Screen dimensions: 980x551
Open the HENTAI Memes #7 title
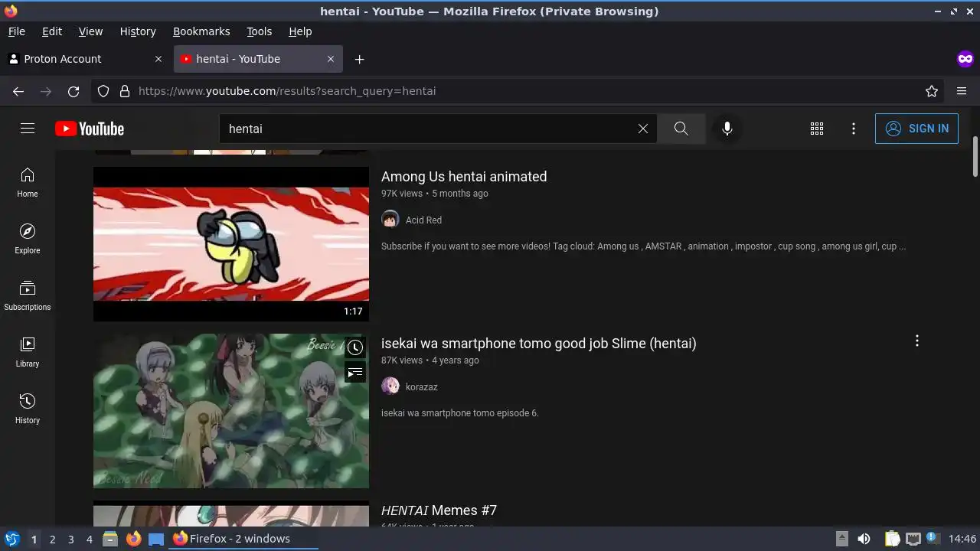[x=439, y=510]
